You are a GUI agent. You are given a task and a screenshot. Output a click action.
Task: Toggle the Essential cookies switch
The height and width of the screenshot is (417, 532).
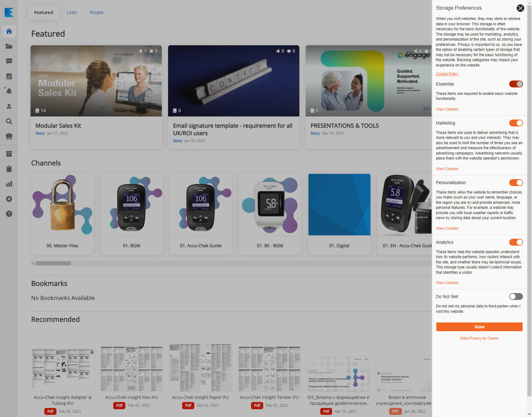tap(516, 84)
